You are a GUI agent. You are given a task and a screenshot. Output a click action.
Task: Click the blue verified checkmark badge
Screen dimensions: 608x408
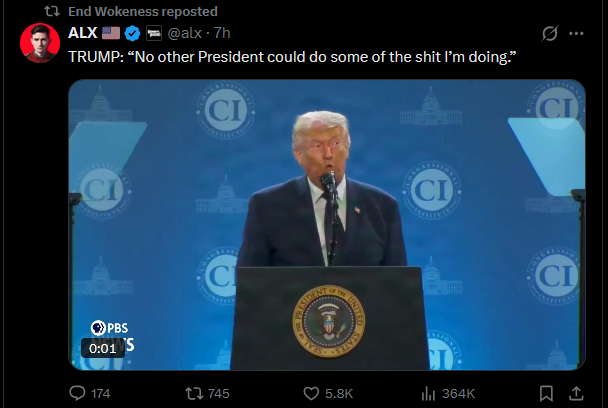(x=132, y=33)
